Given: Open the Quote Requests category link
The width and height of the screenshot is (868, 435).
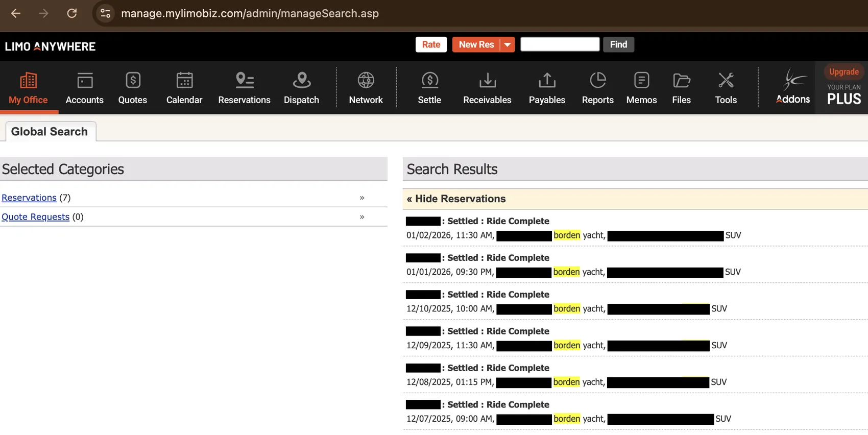Looking at the screenshot, I should [x=35, y=216].
